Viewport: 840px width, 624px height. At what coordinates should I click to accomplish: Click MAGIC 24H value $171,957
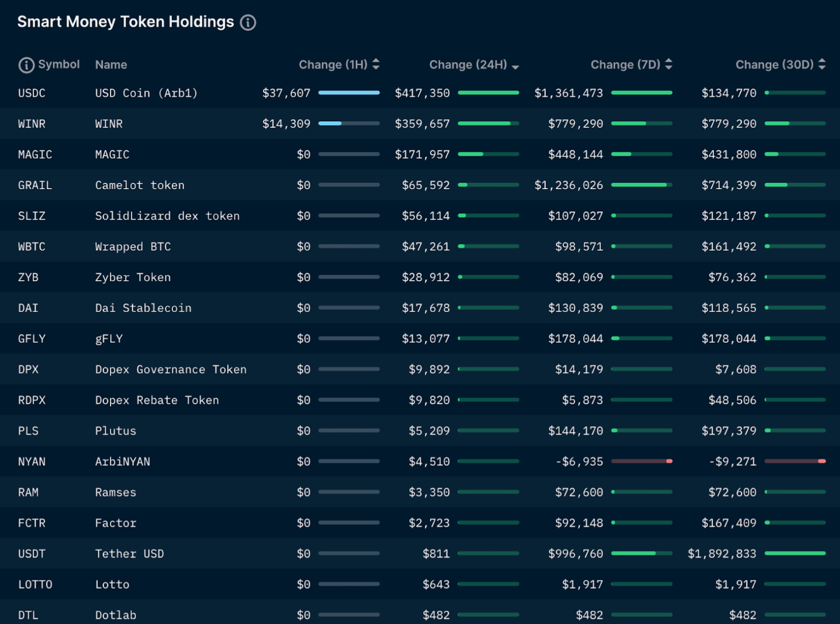tap(422, 155)
